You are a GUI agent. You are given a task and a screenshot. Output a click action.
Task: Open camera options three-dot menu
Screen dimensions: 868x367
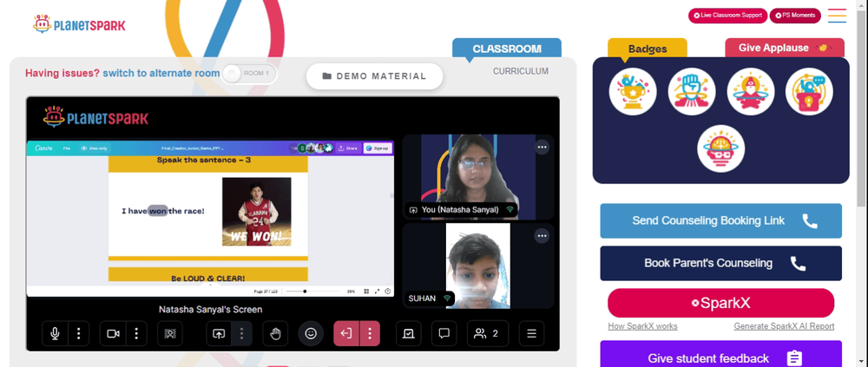point(136,333)
